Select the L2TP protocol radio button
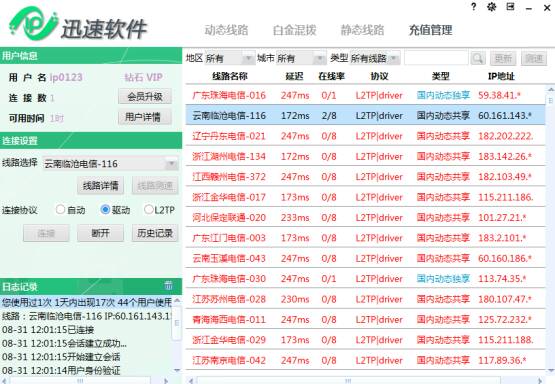Screen dimensions: 555x384 [148, 210]
